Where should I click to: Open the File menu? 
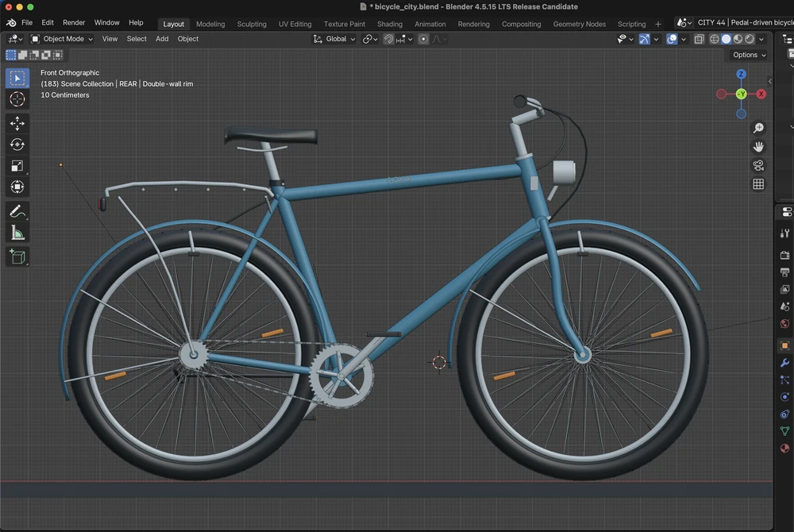click(27, 23)
